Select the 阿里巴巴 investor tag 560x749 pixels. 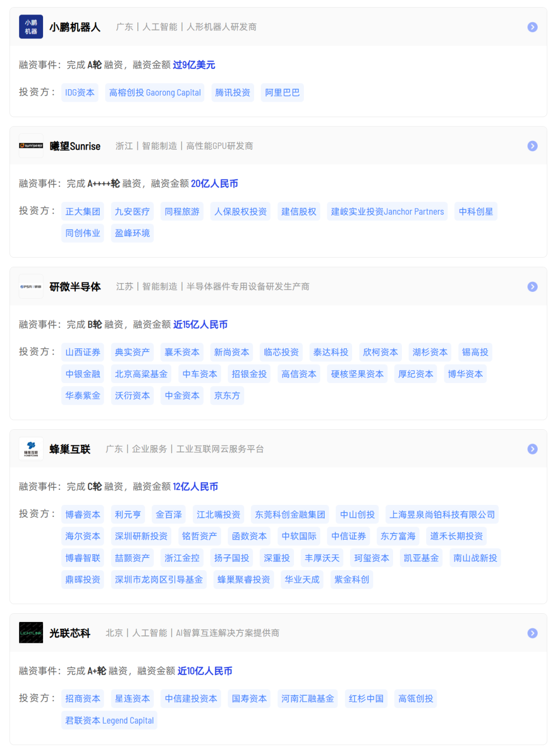coord(283,93)
